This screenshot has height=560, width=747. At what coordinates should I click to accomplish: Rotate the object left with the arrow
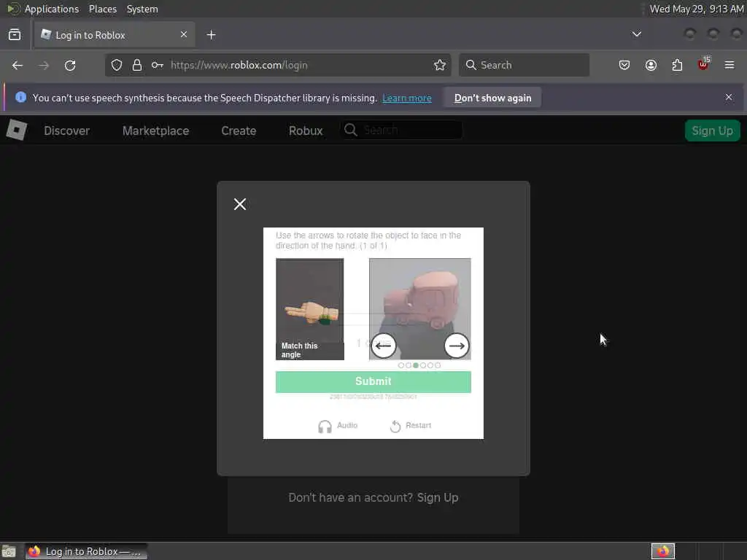click(384, 346)
